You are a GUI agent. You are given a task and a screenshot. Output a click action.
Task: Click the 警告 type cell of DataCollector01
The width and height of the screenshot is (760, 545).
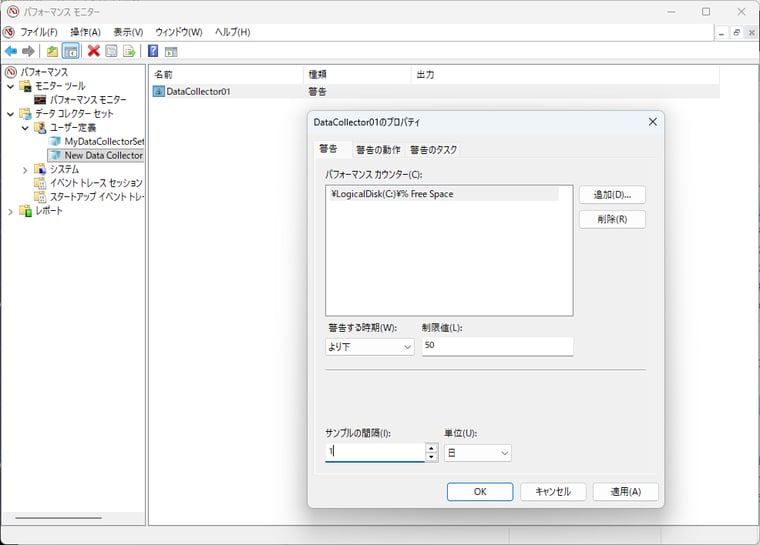point(317,91)
